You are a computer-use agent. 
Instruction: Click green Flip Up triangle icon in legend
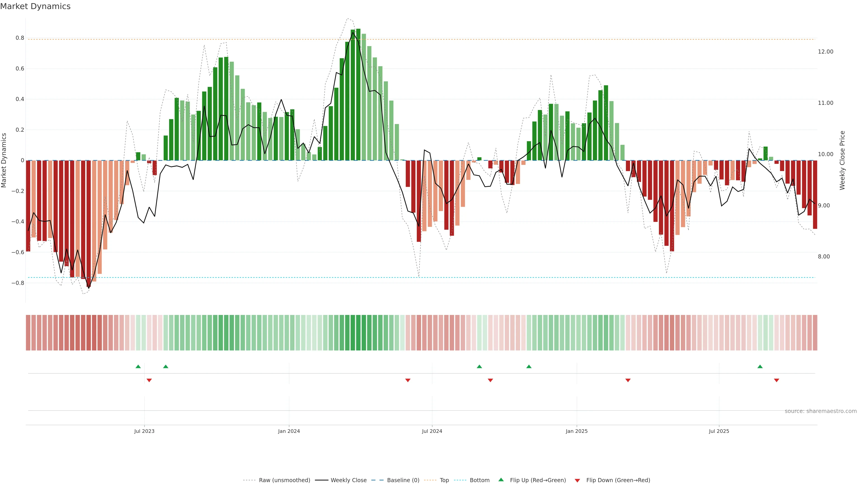[501, 480]
